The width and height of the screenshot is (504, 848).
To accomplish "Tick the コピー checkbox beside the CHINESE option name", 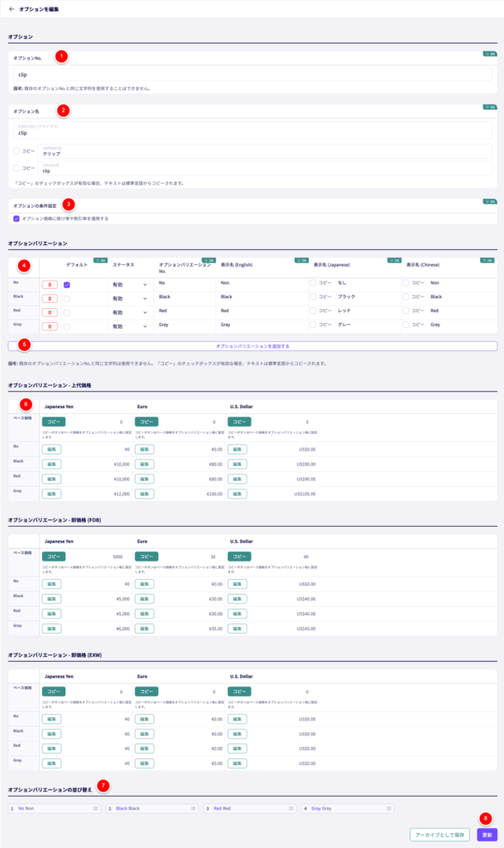I will [17, 168].
